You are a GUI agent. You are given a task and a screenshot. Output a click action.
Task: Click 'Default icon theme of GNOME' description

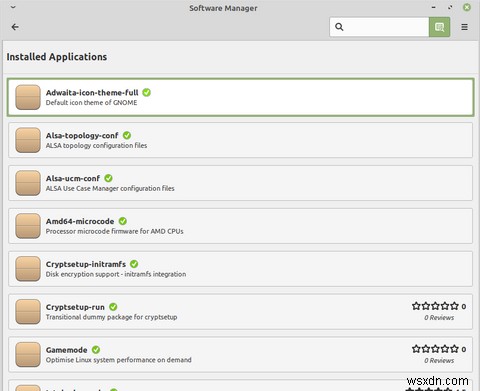(x=91, y=103)
